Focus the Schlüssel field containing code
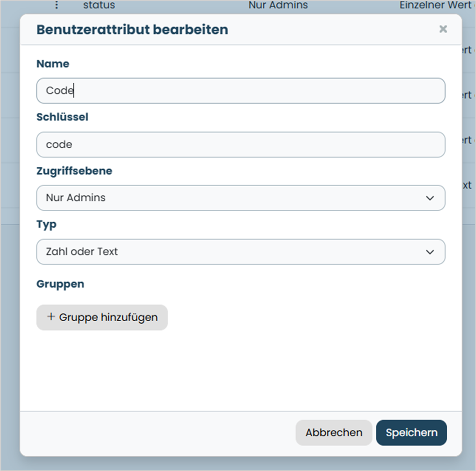 click(x=241, y=145)
